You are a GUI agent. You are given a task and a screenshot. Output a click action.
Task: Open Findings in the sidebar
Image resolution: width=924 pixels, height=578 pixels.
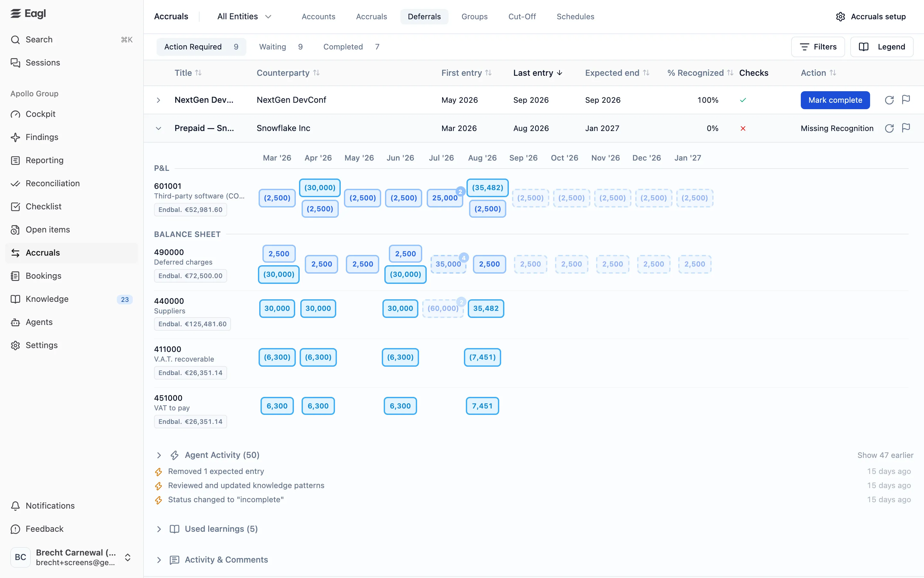pyautogui.click(x=72, y=137)
